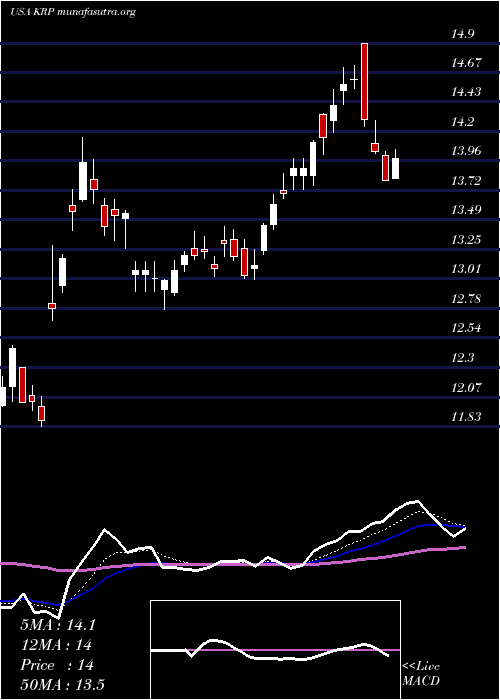Screen dimensions: 500x700
Task: Click the 14.9 price axis label
Action: 464,34
